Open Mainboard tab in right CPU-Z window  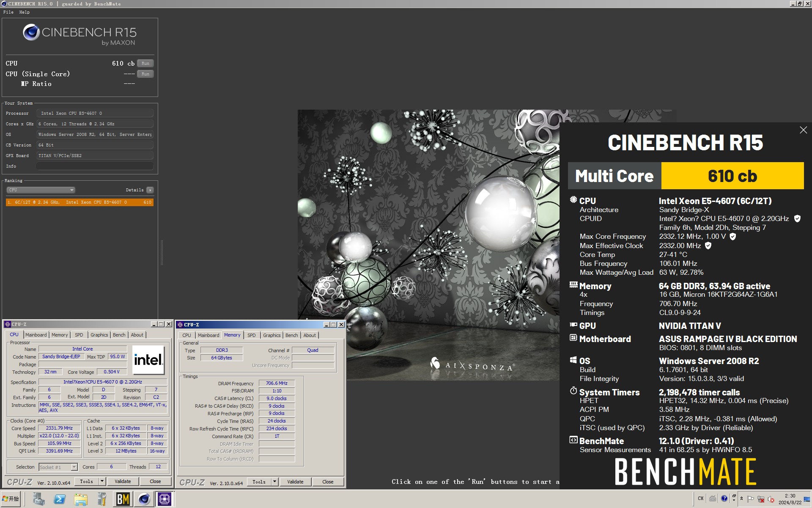[x=208, y=335]
